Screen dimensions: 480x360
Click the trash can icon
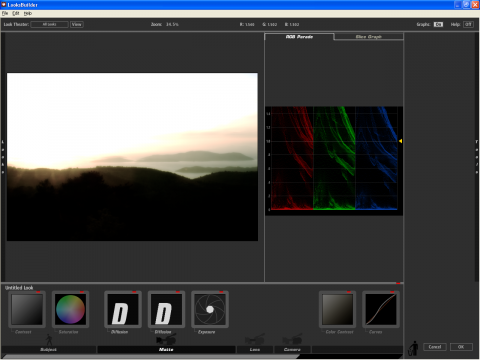pyautogui.click(x=414, y=348)
